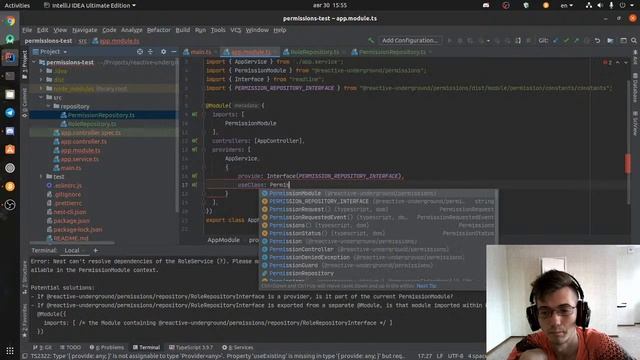640x360 pixels.
Task: Collapse the repository folder
Action: 49,107
